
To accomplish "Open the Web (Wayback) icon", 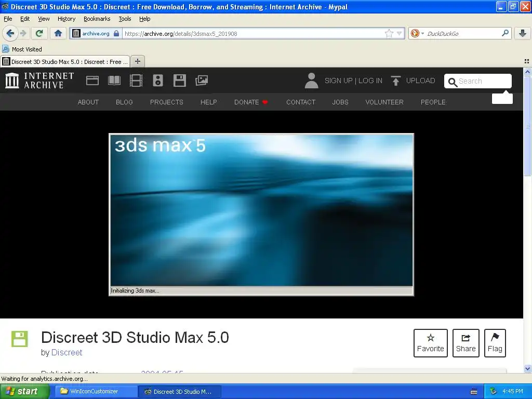I will point(92,81).
